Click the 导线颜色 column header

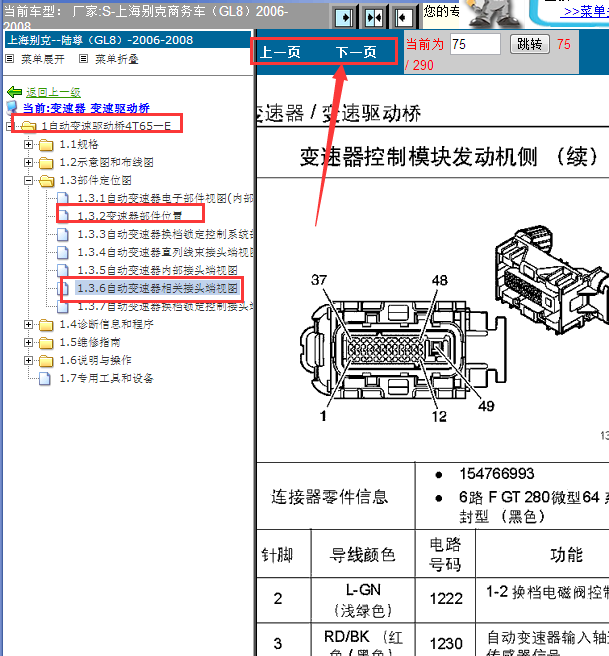tap(363, 554)
